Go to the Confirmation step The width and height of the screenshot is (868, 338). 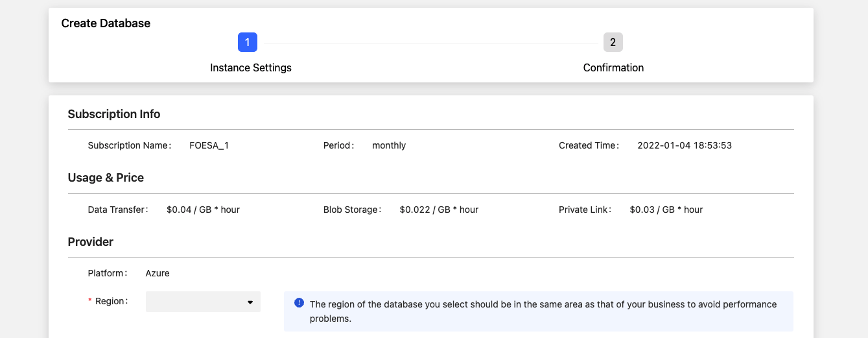[x=613, y=67]
